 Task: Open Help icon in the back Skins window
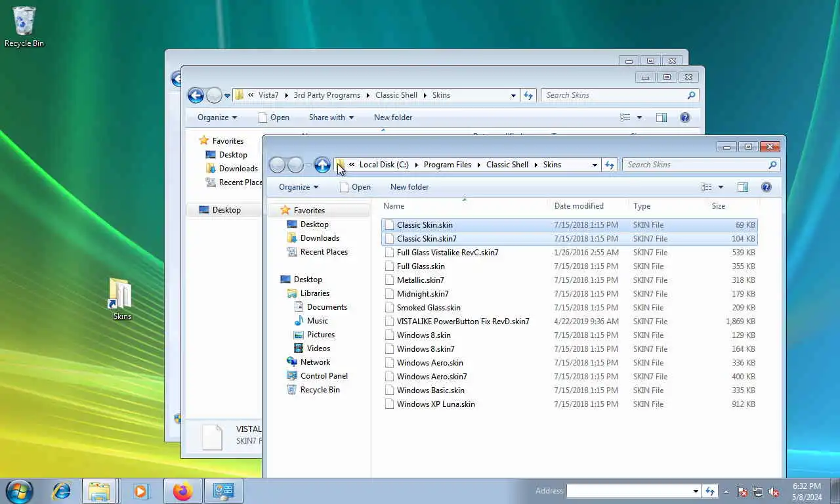point(684,117)
